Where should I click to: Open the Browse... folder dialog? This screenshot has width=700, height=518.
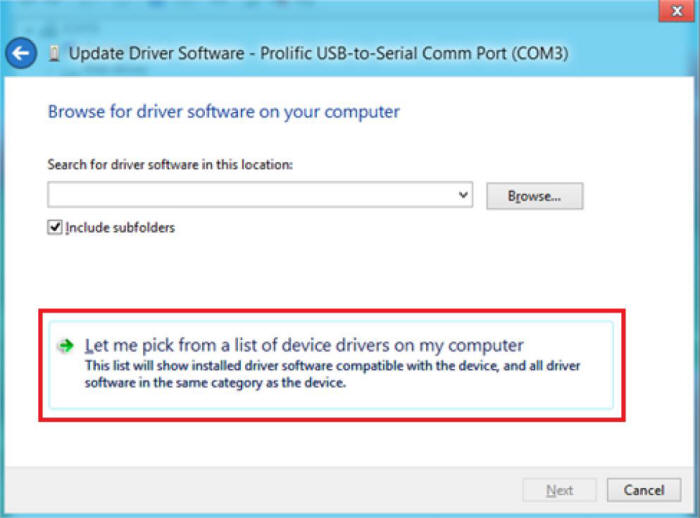point(534,196)
